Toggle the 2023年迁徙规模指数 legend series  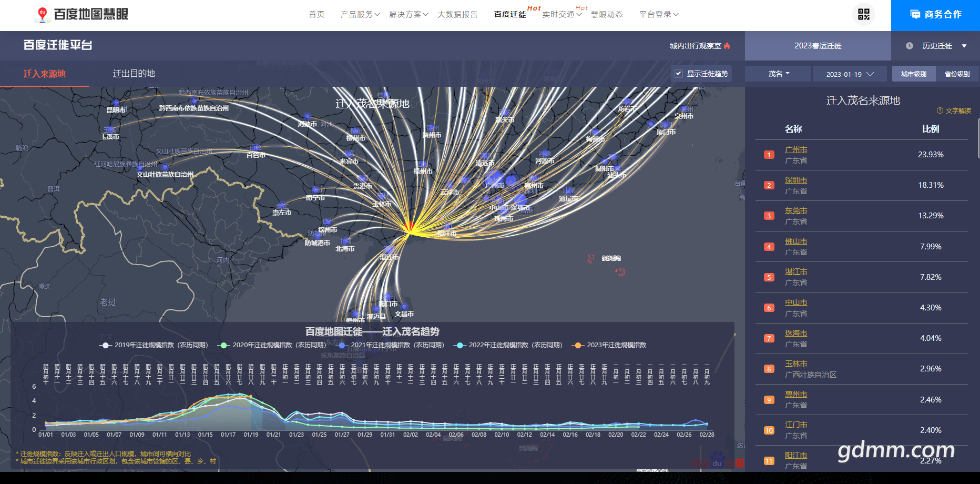point(609,345)
